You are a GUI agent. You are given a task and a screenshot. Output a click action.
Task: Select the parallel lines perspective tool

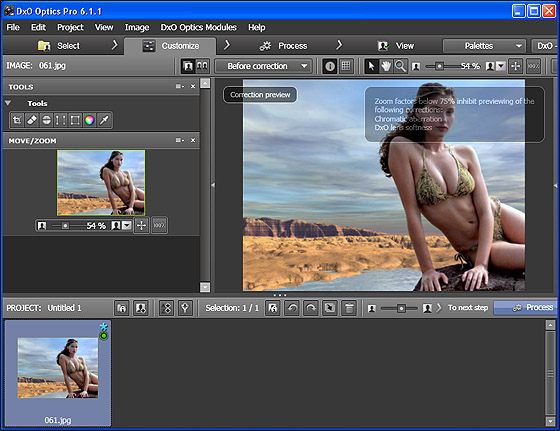point(60,120)
